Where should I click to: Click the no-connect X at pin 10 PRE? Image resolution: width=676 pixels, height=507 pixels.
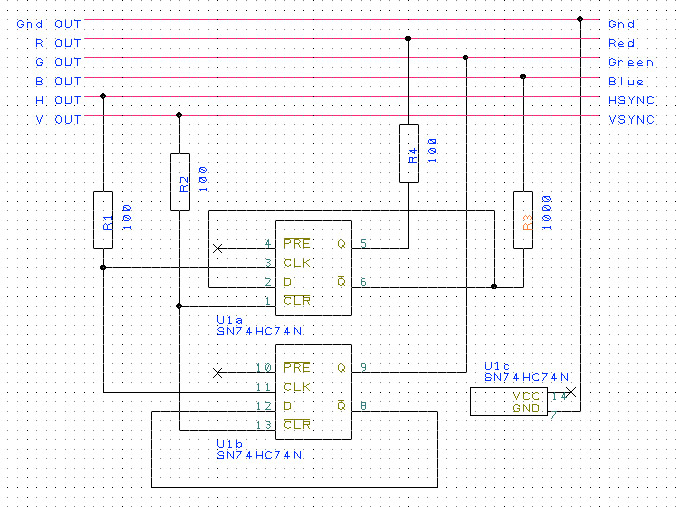click(x=219, y=372)
